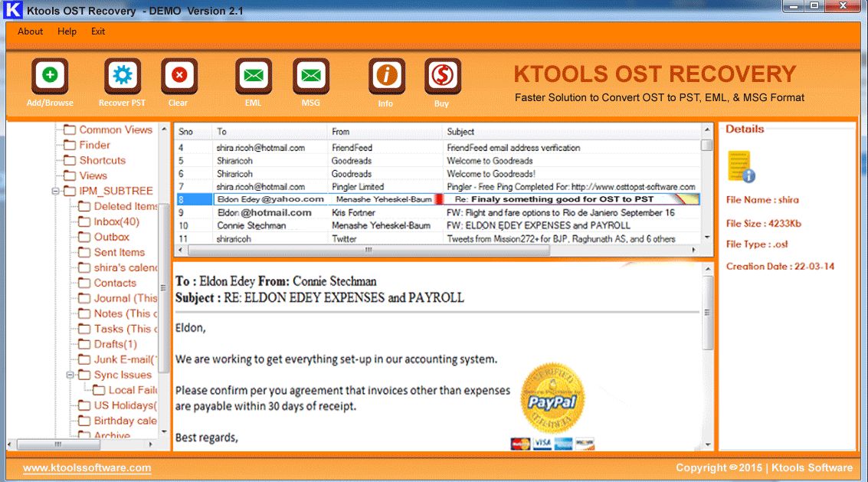The height and width of the screenshot is (482, 868).
Task: Select email row 4 from FriendFeed
Action: point(438,148)
